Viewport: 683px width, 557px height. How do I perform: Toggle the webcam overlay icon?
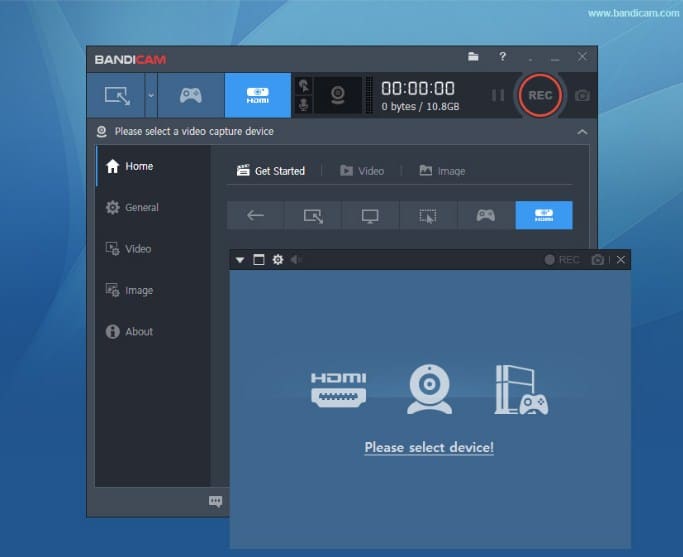(338, 95)
